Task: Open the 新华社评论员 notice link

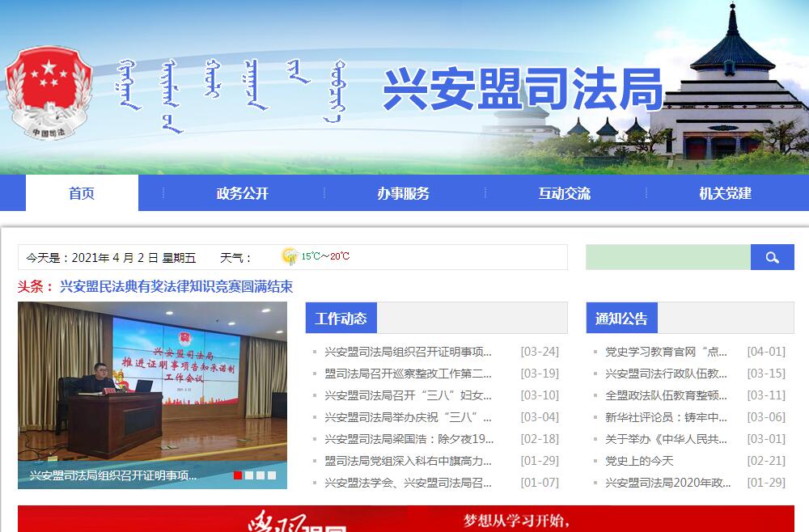Action: point(666,417)
